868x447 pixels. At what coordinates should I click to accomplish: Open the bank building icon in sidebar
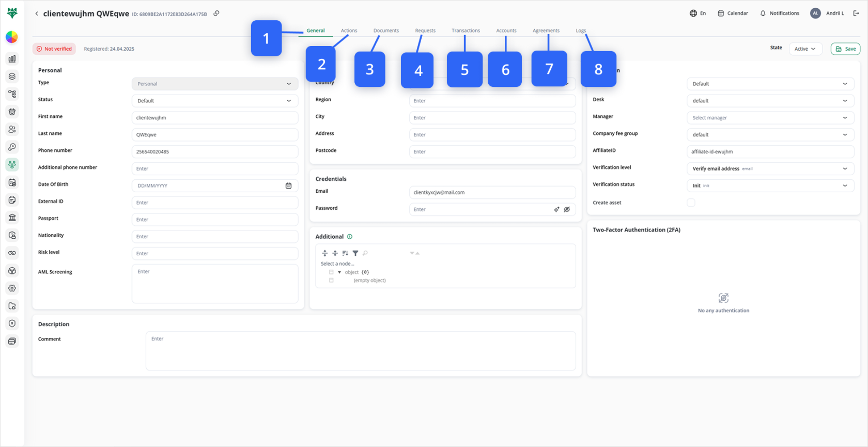point(12,218)
